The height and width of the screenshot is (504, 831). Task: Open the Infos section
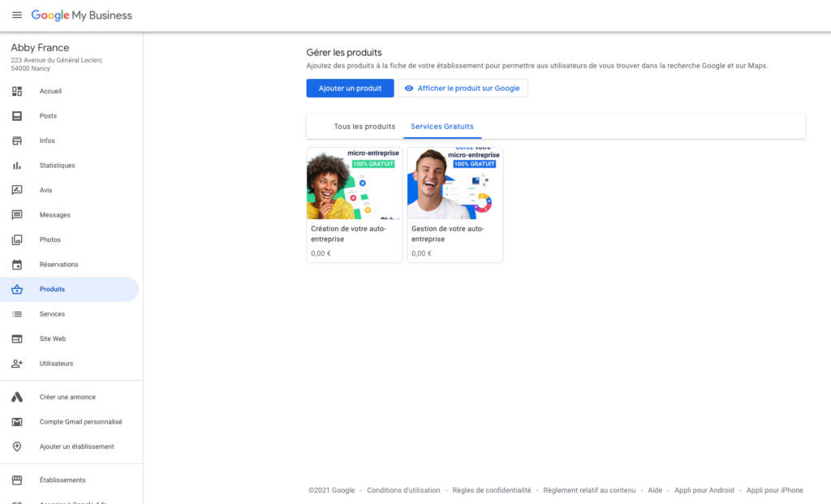coord(47,140)
